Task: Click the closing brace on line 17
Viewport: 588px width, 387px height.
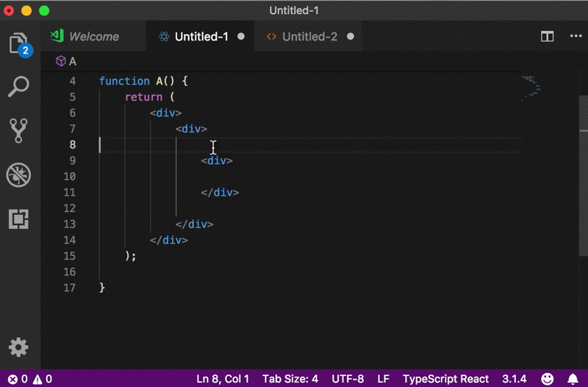Action: [102, 288]
